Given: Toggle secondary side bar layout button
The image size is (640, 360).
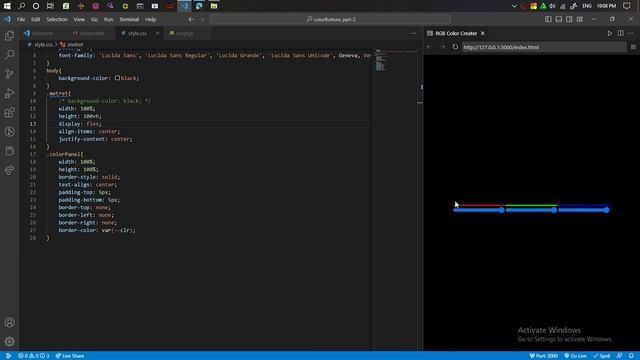Looking at the screenshot, I should point(569,19).
